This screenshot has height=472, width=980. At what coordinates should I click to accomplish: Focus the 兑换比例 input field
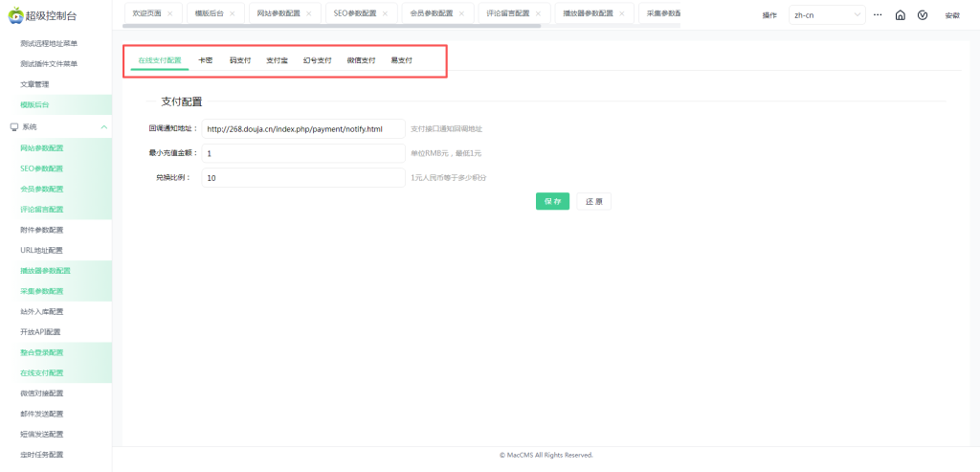[x=303, y=177]
